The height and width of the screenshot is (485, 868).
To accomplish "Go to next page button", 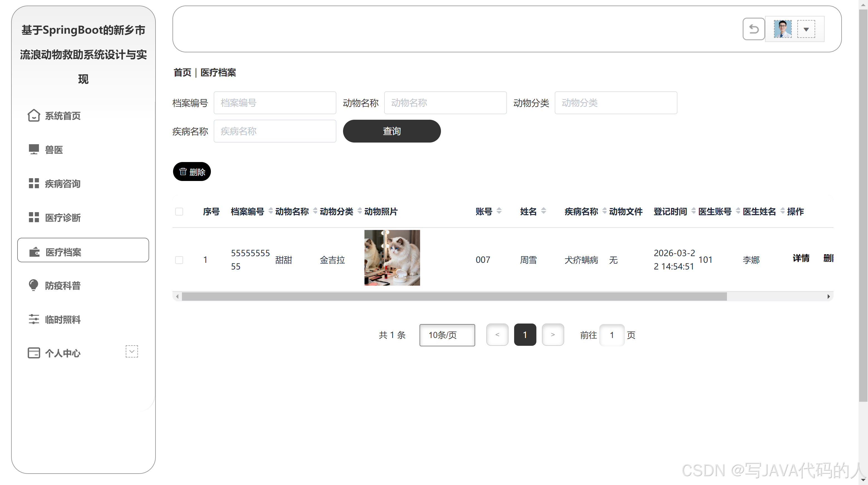I will tap(553, 335).
